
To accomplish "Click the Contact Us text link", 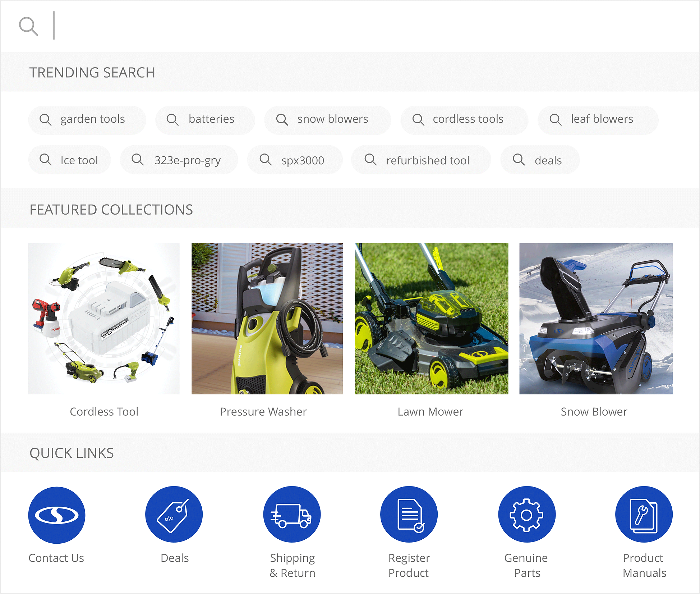I will coord(56,558).
